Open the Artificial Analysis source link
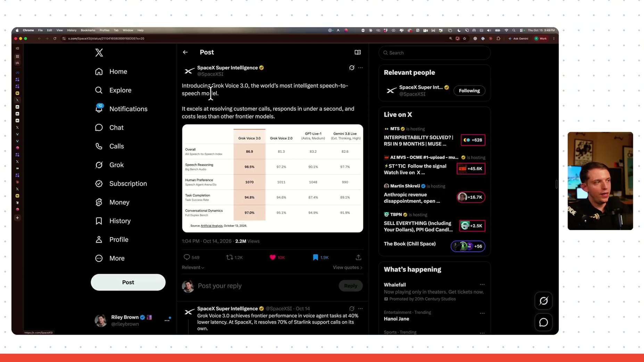This screenshot has width=644, height=362. click(x=212, y=226)
